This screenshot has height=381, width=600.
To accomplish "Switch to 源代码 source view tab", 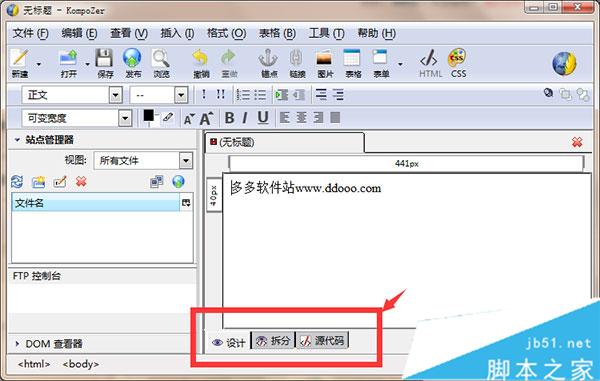I will coord(322,340).
